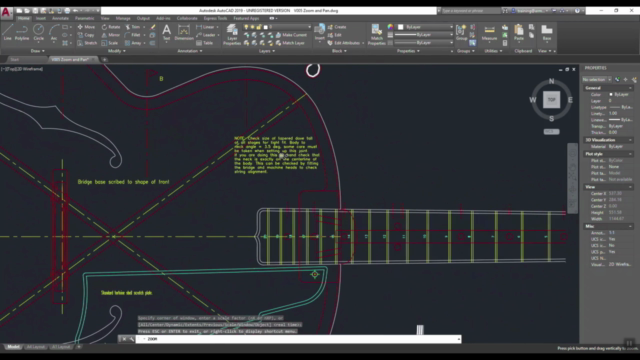The image size is (640, 360).
Task: Activate the Copy command
Action: (x=86, y=35)
